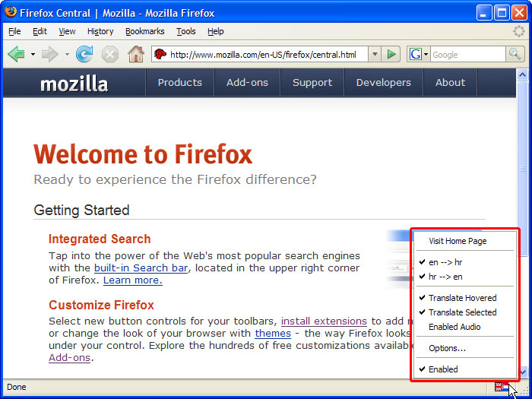This screenshot has height=399, width=532.
Task: Expand the address bar URL dropdown
Action: (x=375, y=54)
